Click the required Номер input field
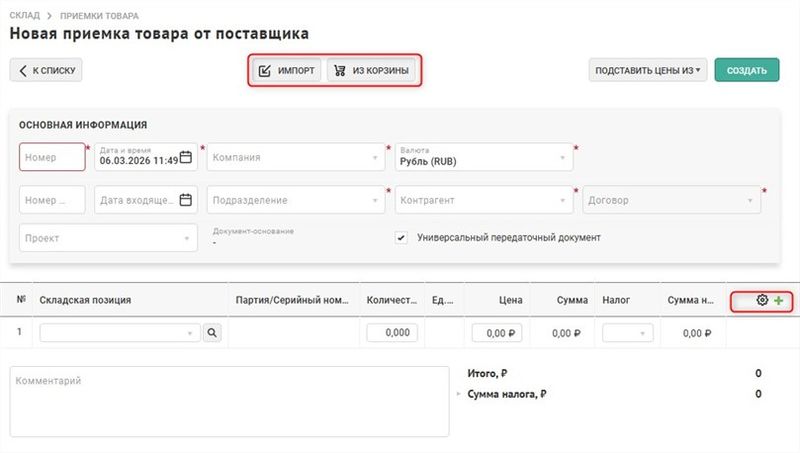 coord(52,157)
